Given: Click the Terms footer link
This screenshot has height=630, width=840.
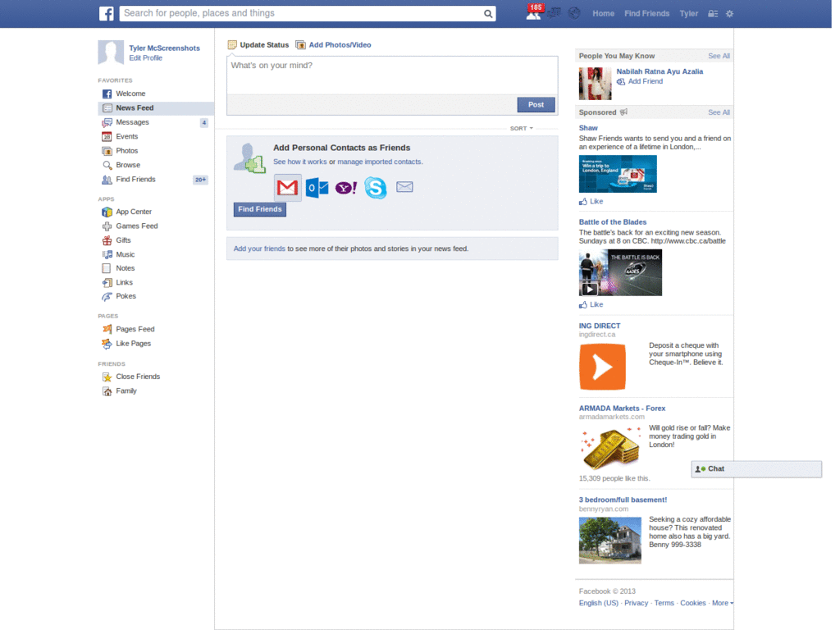Looking at the screenshot, I should click(664, 603).
